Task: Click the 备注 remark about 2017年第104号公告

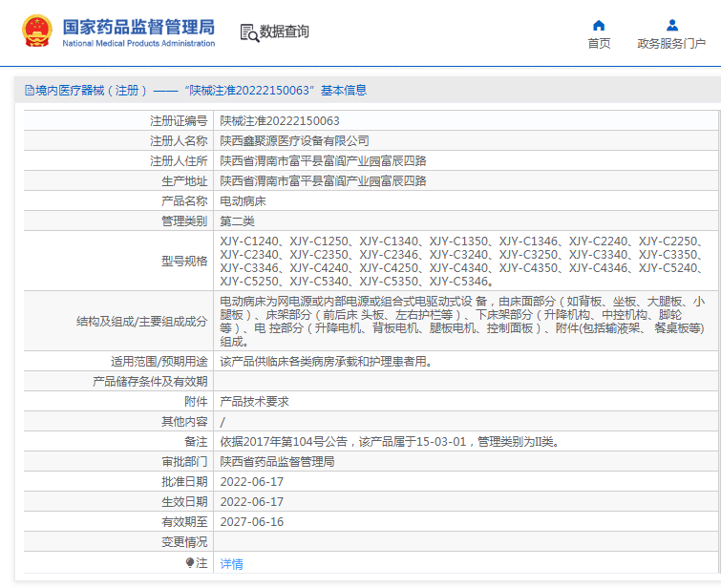Action: [390, 442]
